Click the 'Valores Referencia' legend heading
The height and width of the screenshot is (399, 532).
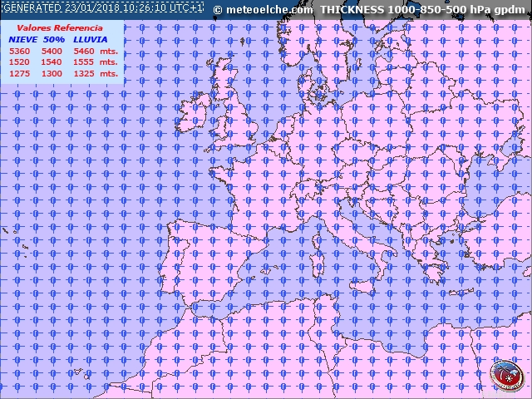60,27
